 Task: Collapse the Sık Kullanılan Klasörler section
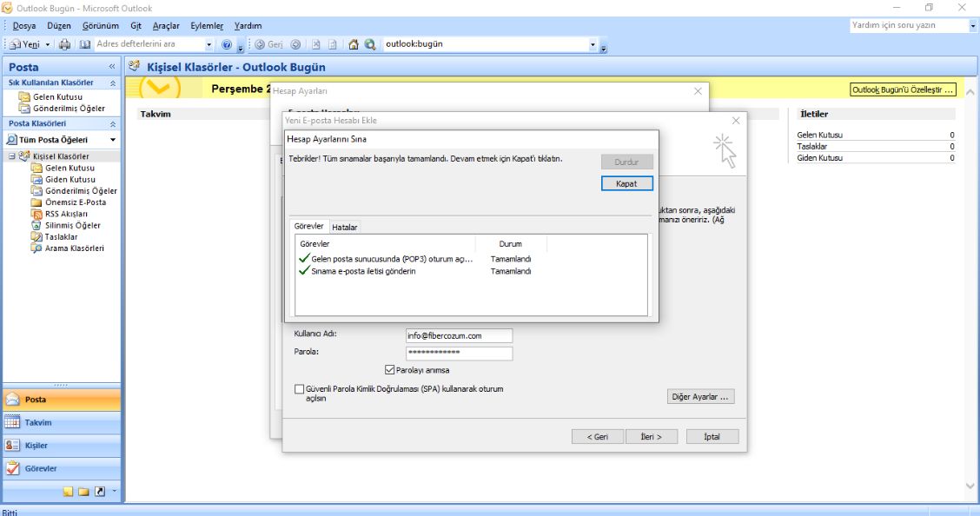tap(112, 83)
